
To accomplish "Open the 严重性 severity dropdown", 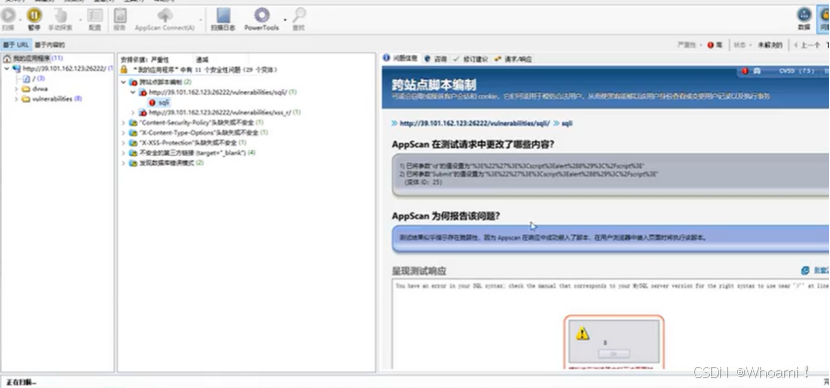I will 690,46.
